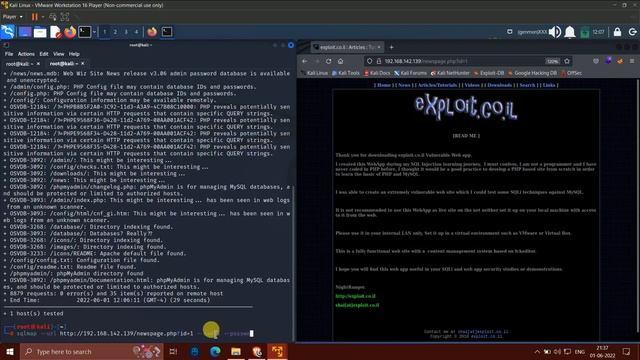The width and height of the screenshot is (640, 360).
Task: Launch the text editor icon in Kali panel
Action: click(56, 32)
